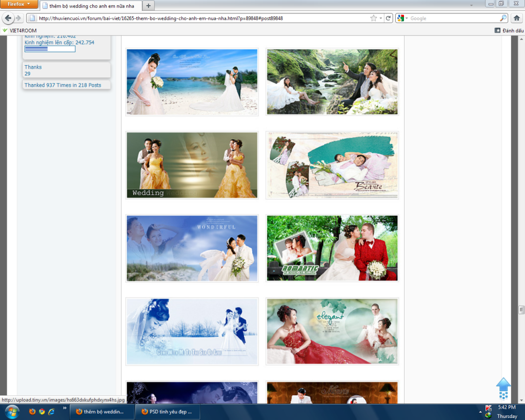Go back to the previous page
525x420 pixels.
click(8, 18)
